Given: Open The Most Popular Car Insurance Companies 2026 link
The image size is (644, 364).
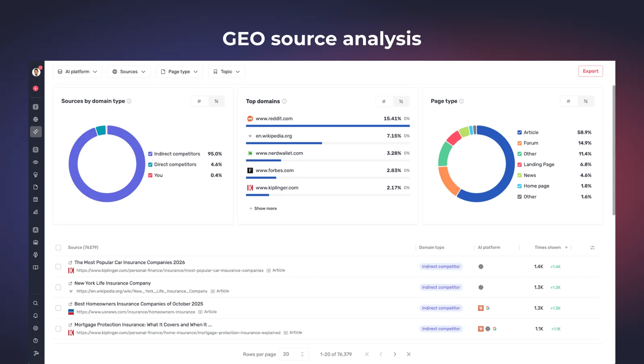Looking at the screenshot, I should (x=130, y=263).
